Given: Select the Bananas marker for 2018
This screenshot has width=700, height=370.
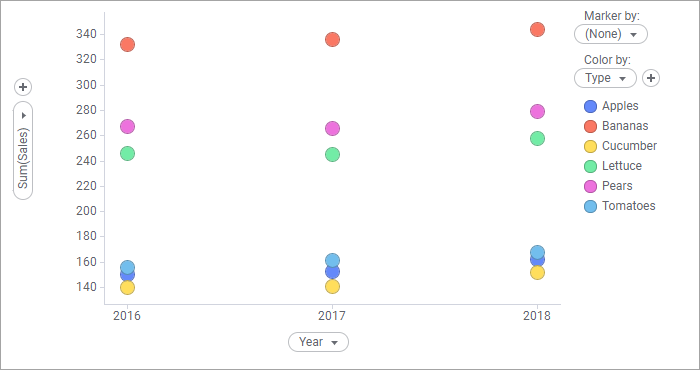Looking at the screenshot, I should 538,29.
